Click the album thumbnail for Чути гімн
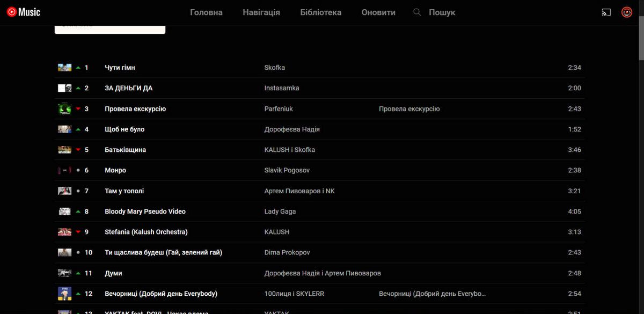This screenshot has height=314, width=644. coord(64,68)
